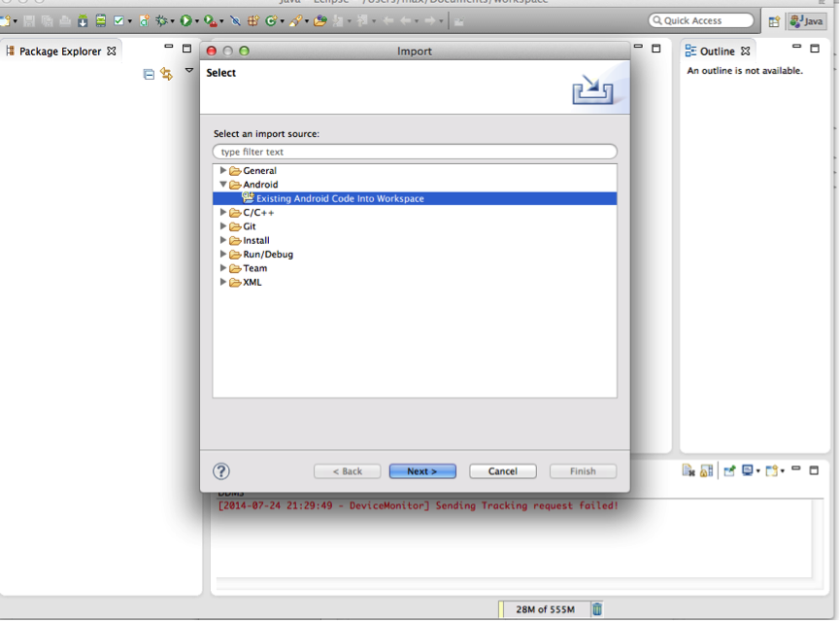Switch to the Outline tab
840x621 pixels.
[717, 51]
